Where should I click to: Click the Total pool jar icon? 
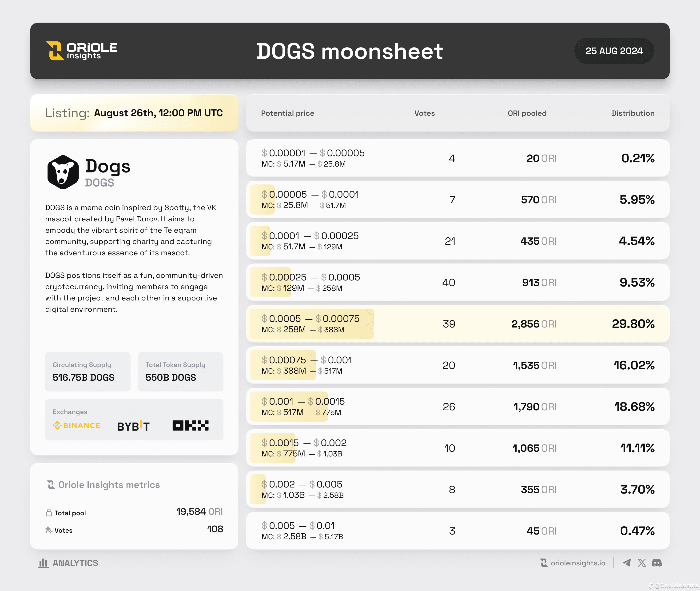[x=49, y=513]
